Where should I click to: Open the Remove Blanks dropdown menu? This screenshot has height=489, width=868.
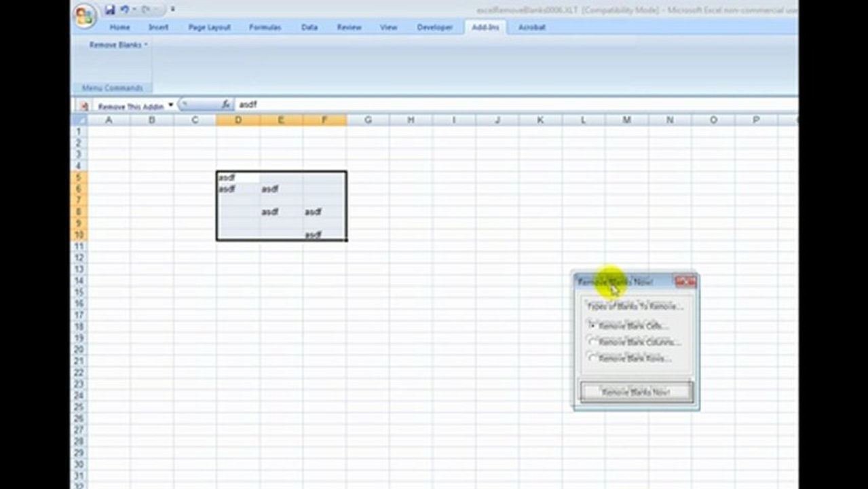click(x=119, y=44)
